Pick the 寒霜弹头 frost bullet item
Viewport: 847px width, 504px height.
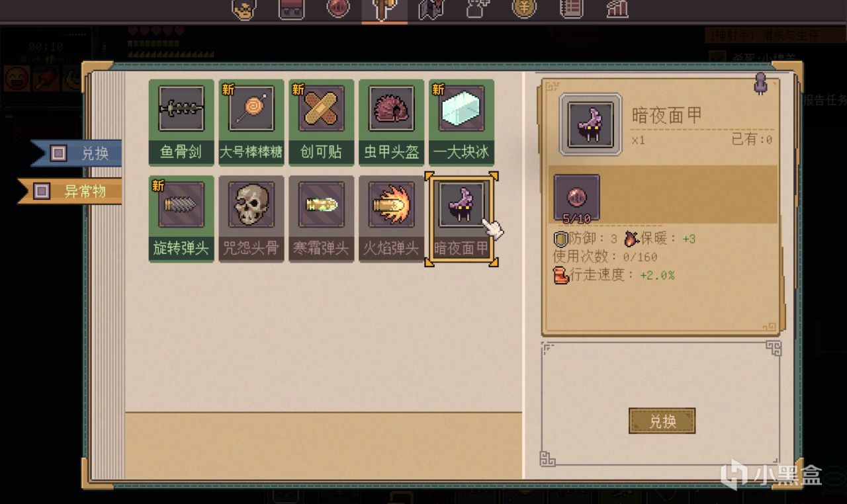pyautogui.click(x=322, y=219)
